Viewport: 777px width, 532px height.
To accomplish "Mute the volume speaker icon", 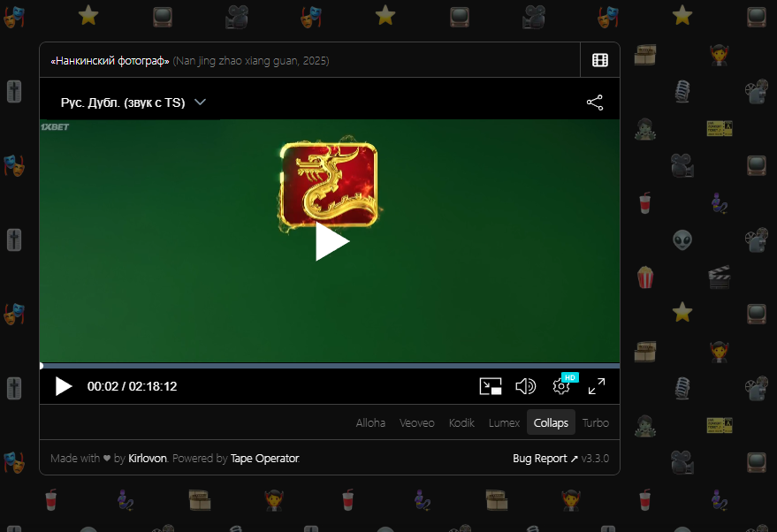I will pyautogui.click(x=526, y=386).
